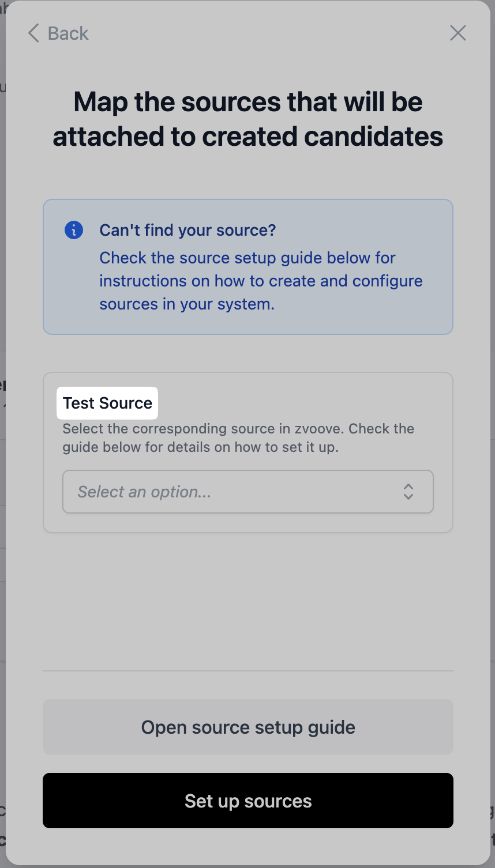Click the word "candidates" in the heading
This screenshot has height=868, width=495.
tap(373, 137)
